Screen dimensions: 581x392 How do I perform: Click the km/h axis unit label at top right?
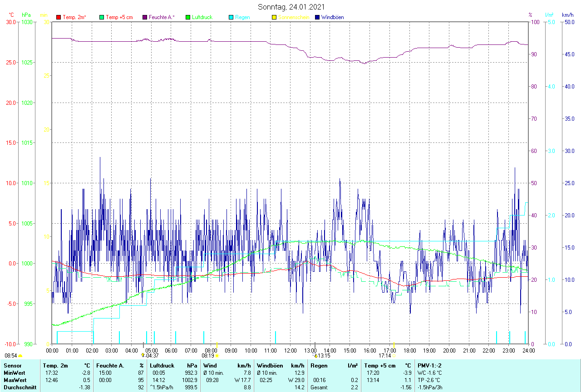(x=568, y=15)
